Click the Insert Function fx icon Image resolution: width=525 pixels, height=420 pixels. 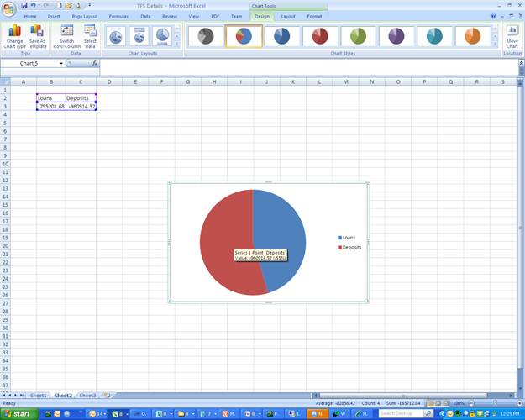pyautogui.click(x=94, y=63)
